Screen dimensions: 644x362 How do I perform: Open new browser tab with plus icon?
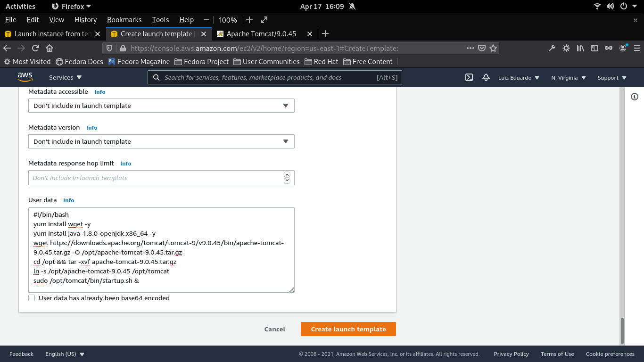[x=325, y=33]
